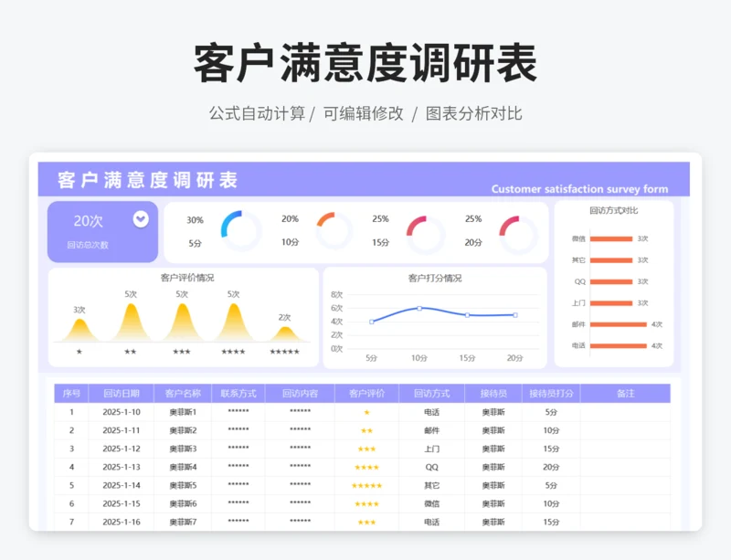Click the 联系方式 column header
The image size is (731, 560).
point(238,394)
